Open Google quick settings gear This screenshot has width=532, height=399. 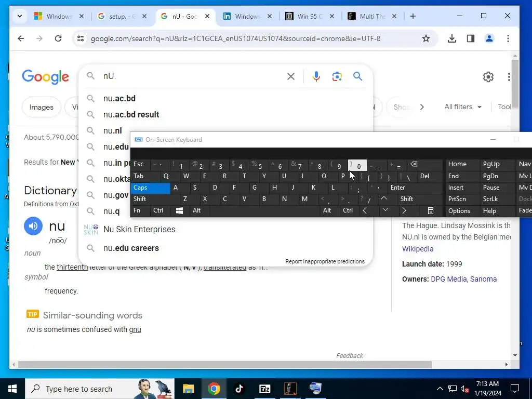point(488,77)
